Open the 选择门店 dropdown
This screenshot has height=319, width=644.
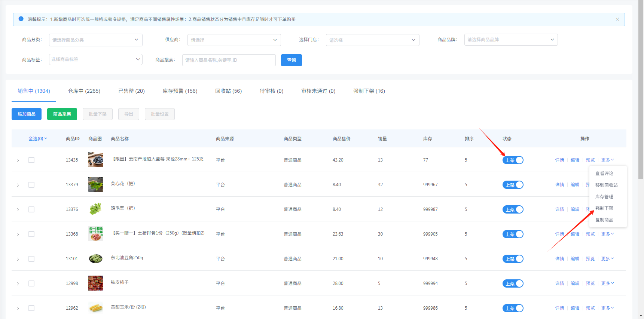click(x=373, y=40)
